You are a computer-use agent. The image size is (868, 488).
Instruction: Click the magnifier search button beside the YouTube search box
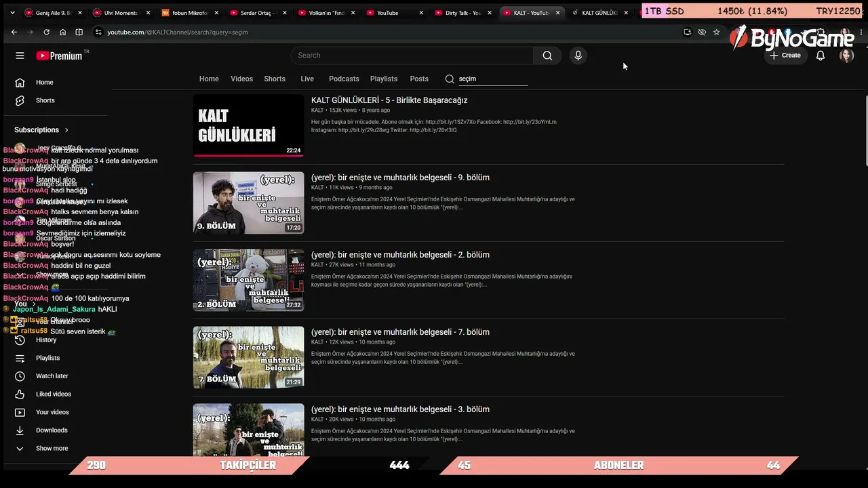click(x=547, y=56)
